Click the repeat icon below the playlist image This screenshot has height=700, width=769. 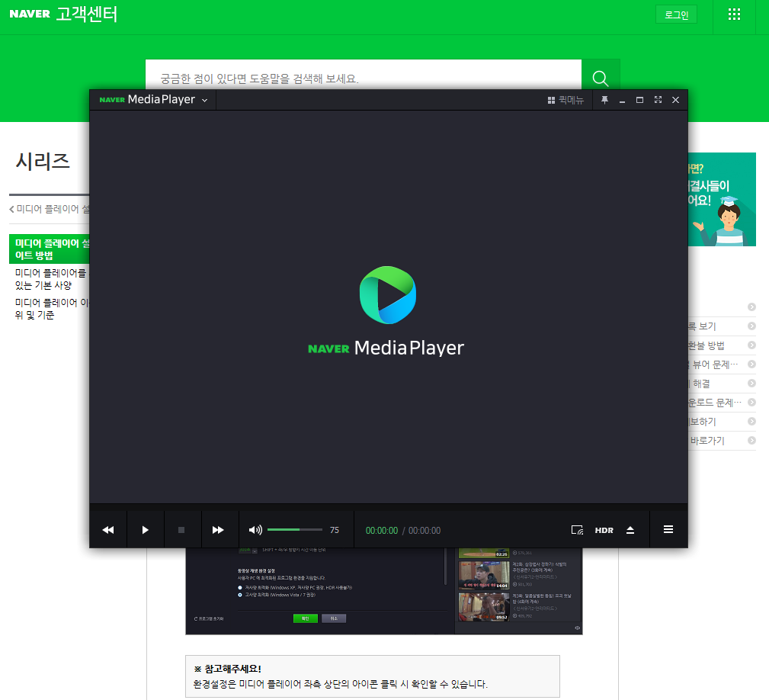(577, 628)
